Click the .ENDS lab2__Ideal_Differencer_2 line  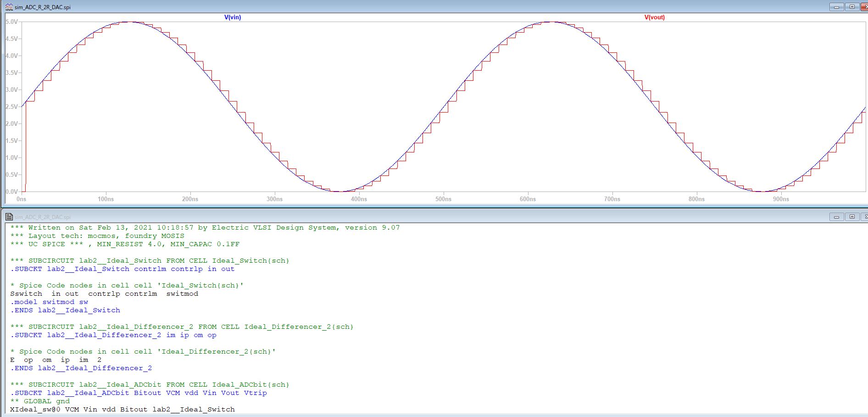81,368
